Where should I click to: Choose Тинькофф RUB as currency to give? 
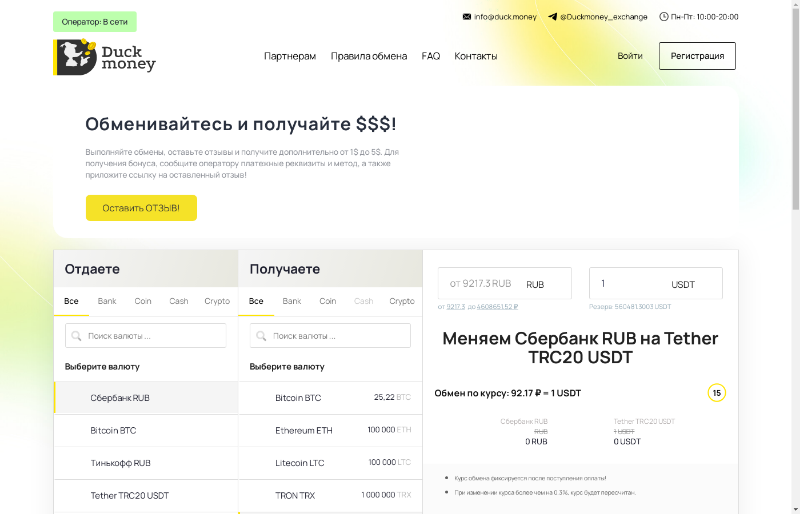click(x=120, y=463)
